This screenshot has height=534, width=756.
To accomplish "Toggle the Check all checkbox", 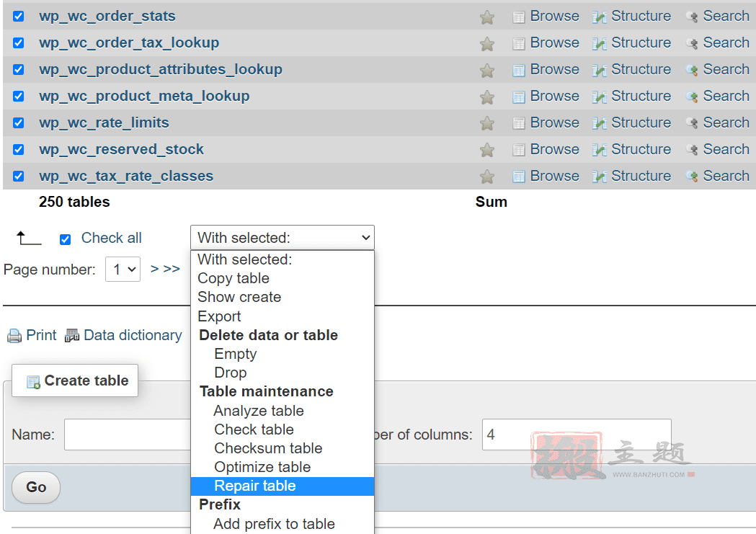I will [65, 239].
